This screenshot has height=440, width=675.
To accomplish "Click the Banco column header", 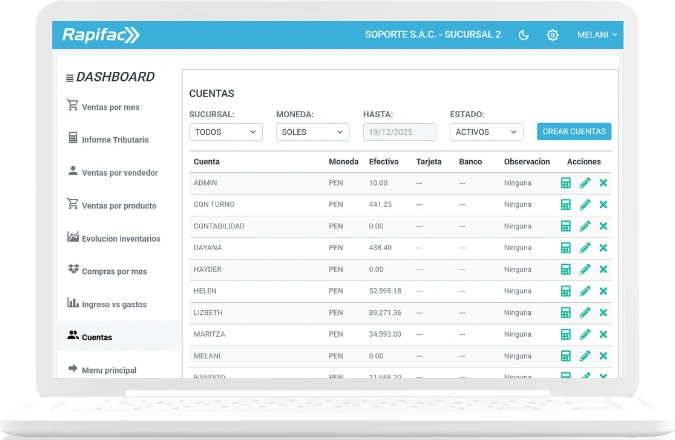I will tap(471, 162).
